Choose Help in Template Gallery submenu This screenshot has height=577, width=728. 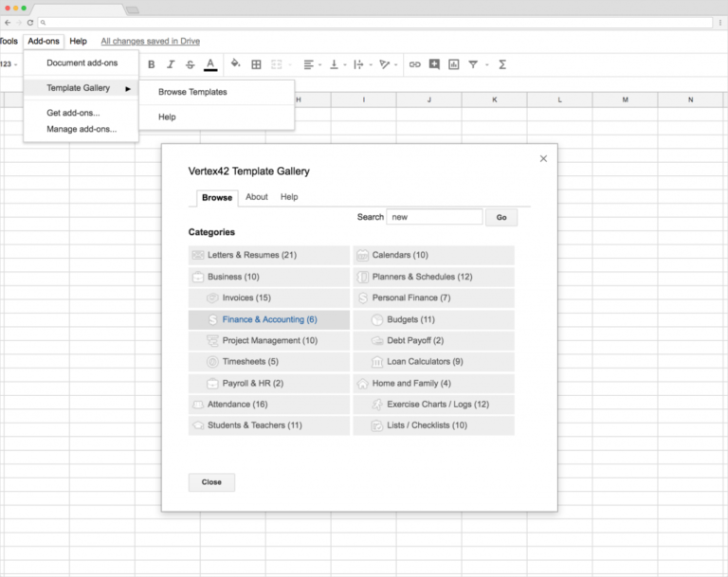click(216, 117)
